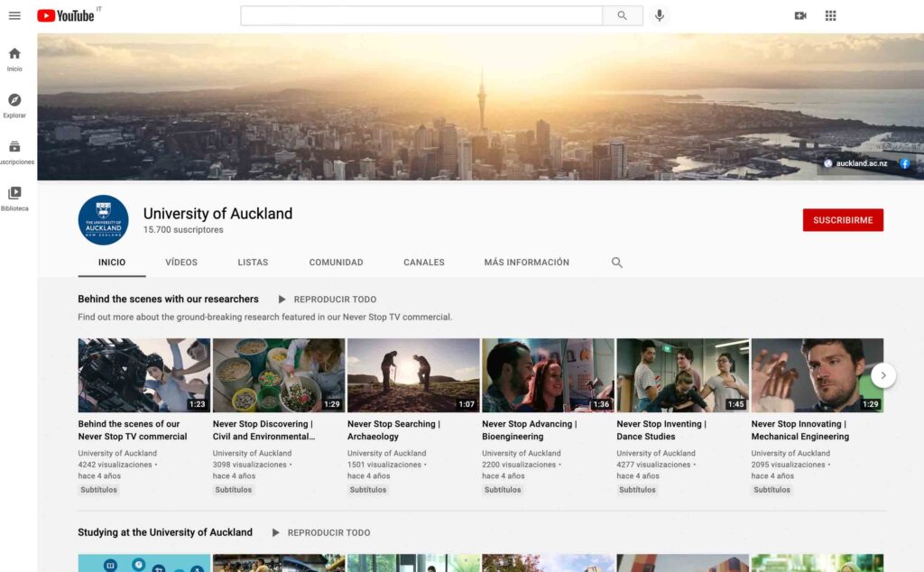Click title Never Stop Innovating | Mechanical Engineering
Viewport: 924px width, 572px height.
pos(800,430)
